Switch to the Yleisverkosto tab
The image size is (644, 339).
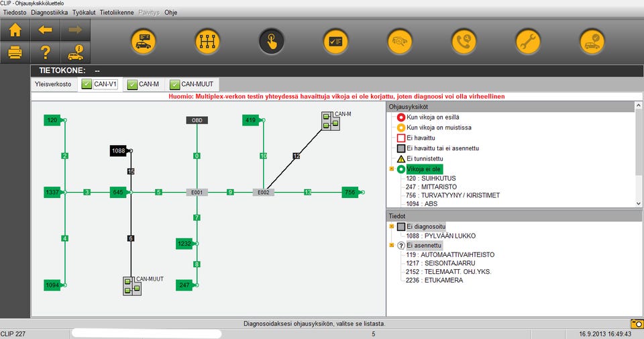pos(53,84)
